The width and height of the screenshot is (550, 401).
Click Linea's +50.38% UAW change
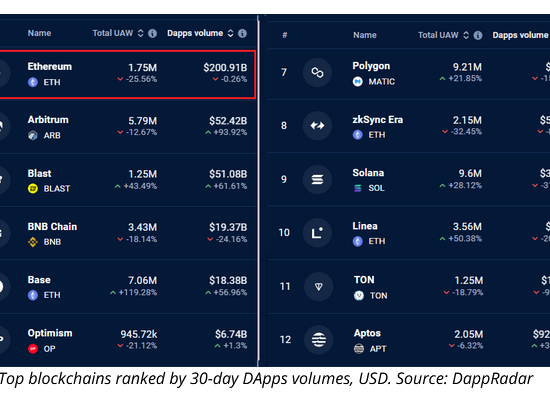click(x=461, y=239)
